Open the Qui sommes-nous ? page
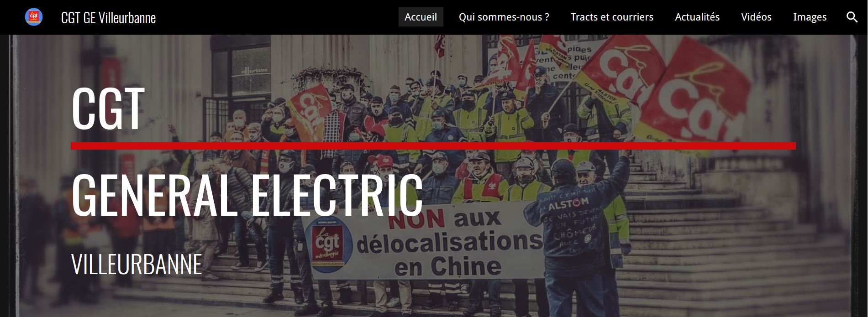The image size is (868, 317). point(504,17)
